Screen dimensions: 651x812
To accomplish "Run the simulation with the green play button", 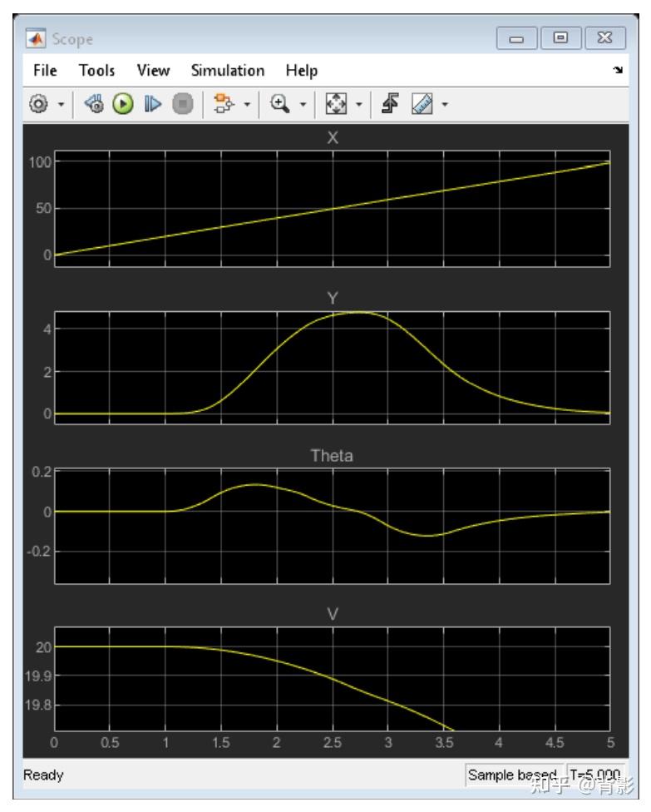I will coord(123,103).
